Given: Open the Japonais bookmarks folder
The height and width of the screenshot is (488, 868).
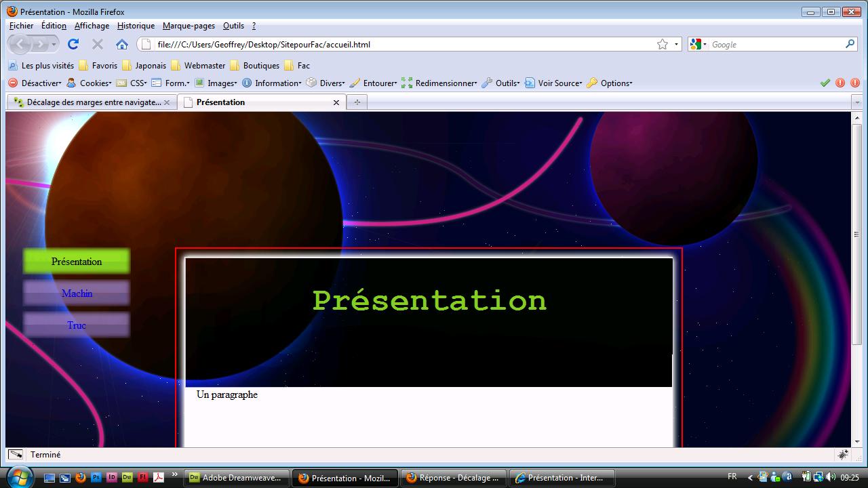Looking at the screenshot, I should coord(144,66).
